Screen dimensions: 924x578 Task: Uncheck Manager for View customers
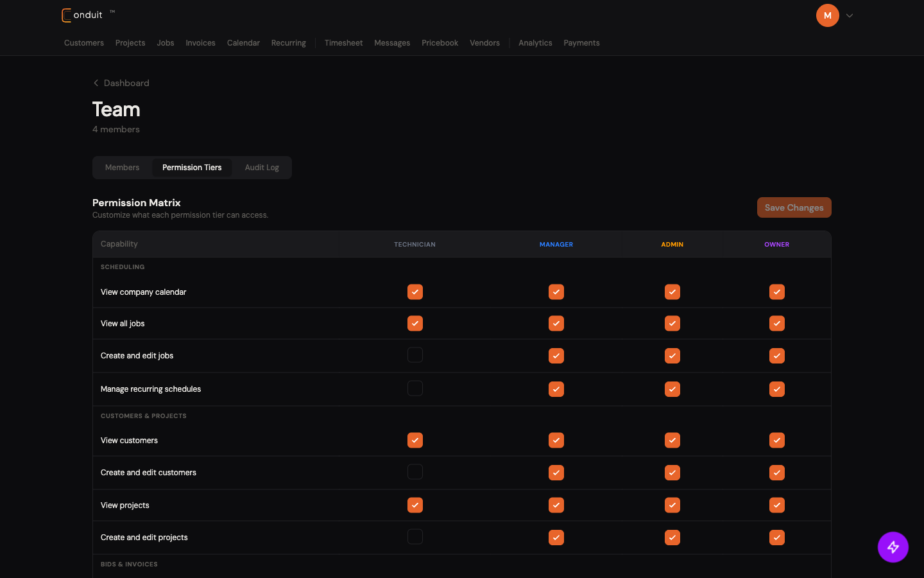point(556,441)
